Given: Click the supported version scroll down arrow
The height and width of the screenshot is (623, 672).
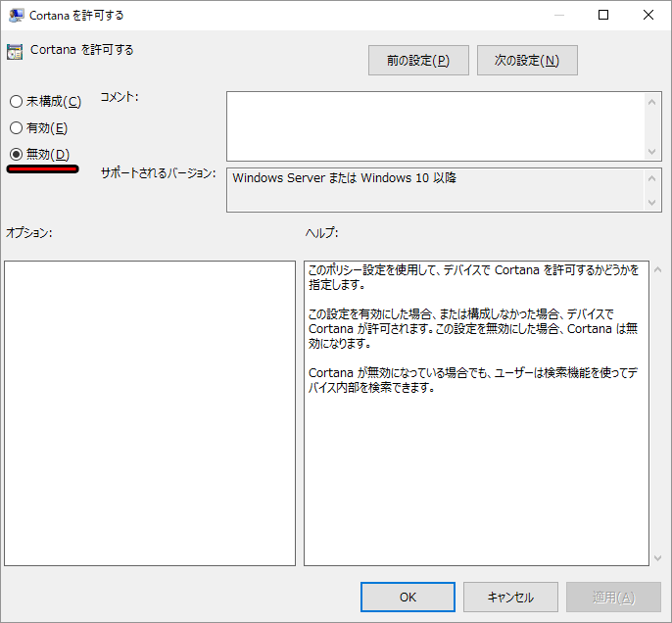Looking at the screenshot, I should click(x=651, y=202).
